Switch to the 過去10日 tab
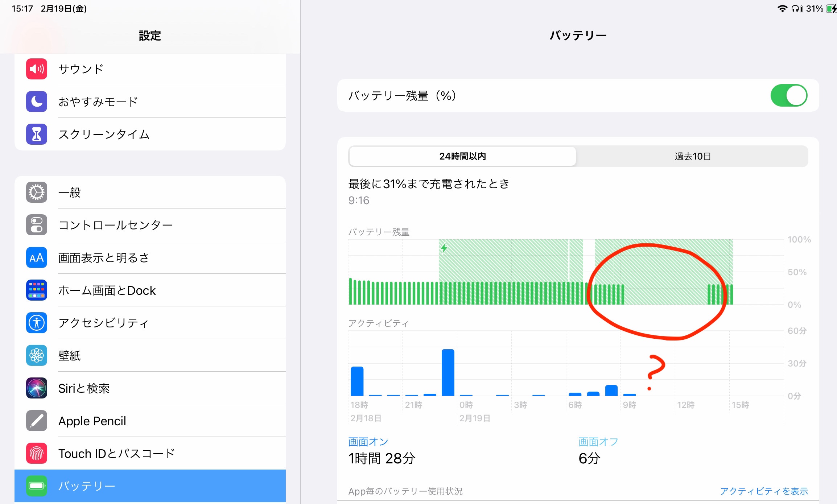837x504 pixels. tap(692, 156)
